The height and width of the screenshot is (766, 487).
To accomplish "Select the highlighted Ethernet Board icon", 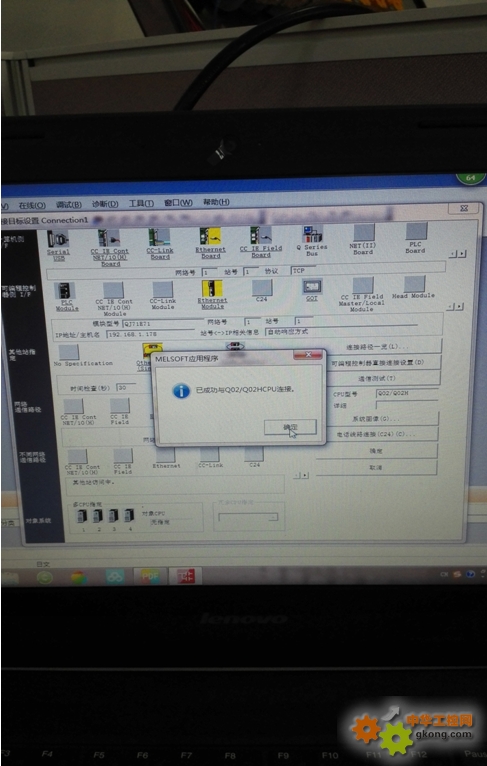I will click(211, 236).
